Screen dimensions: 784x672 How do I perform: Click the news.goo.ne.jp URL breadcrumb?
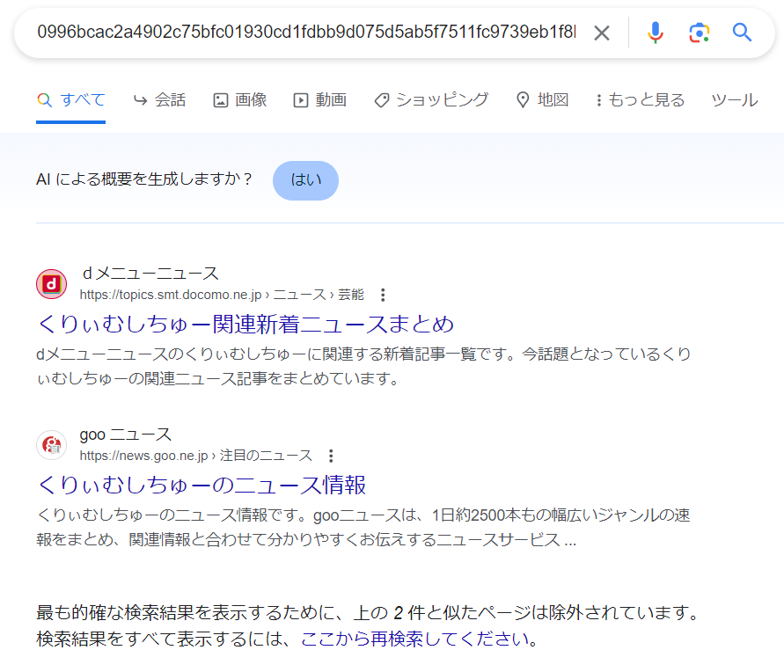pos(196,456)
